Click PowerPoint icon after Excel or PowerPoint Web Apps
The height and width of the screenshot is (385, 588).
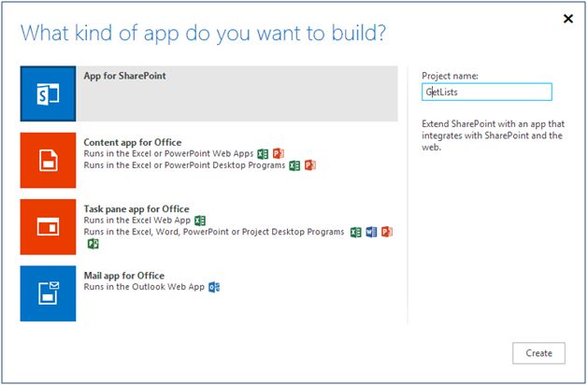[x=278, y=153]
